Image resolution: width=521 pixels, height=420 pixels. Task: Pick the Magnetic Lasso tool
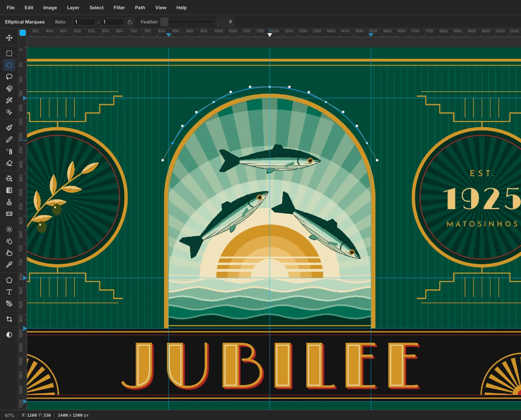click(9, 89)
